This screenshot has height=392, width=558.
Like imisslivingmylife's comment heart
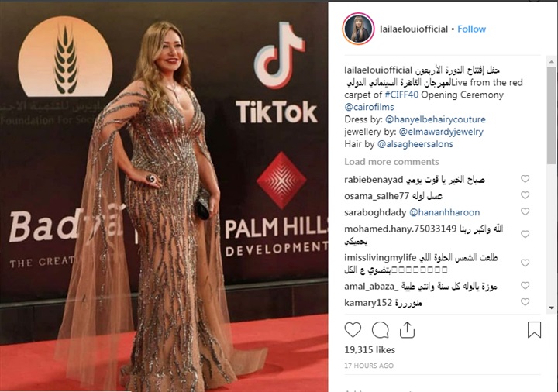point(525,263)
